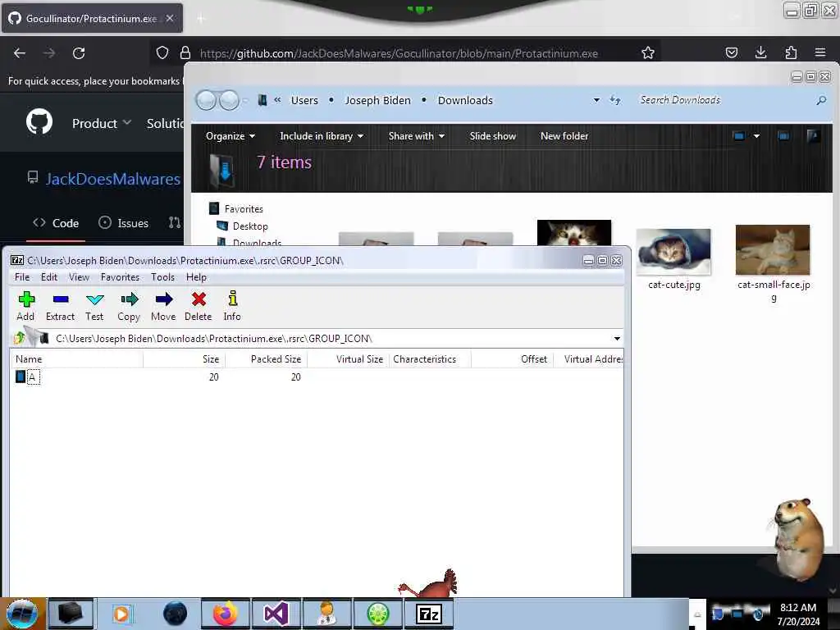Click Downloads in Explorer breadcrumb
Viewport: 840px width, 630px height.
click(465, 100)
